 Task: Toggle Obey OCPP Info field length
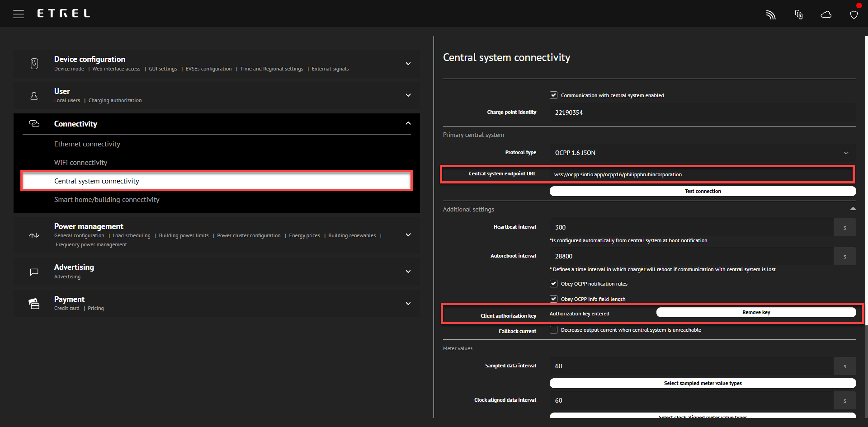(x=553, y=299)
